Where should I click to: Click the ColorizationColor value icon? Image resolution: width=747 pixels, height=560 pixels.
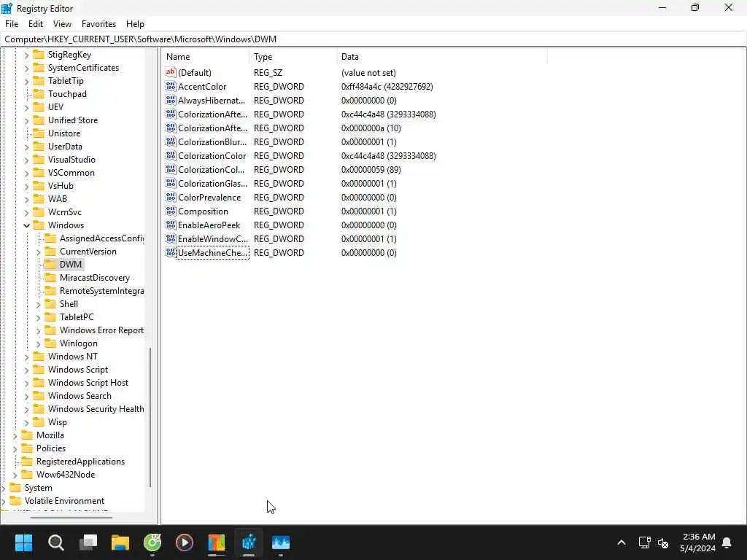click(x=171, y=155)
